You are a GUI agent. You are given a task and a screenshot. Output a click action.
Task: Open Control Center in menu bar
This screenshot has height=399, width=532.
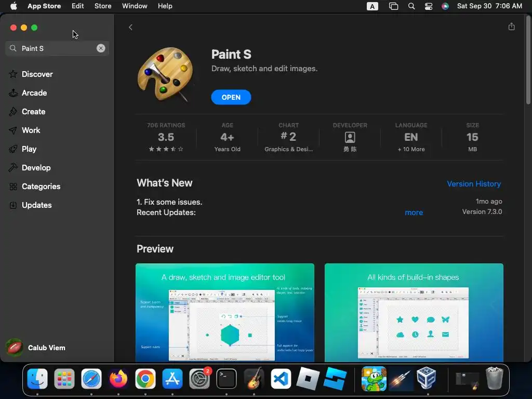[x=429, y=6]
